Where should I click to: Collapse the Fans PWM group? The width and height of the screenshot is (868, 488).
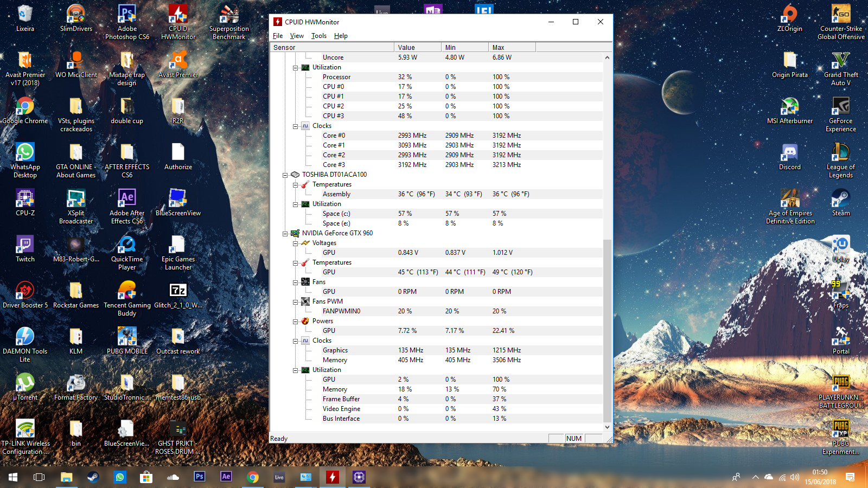pyautogui.click(x=296, y=301)
